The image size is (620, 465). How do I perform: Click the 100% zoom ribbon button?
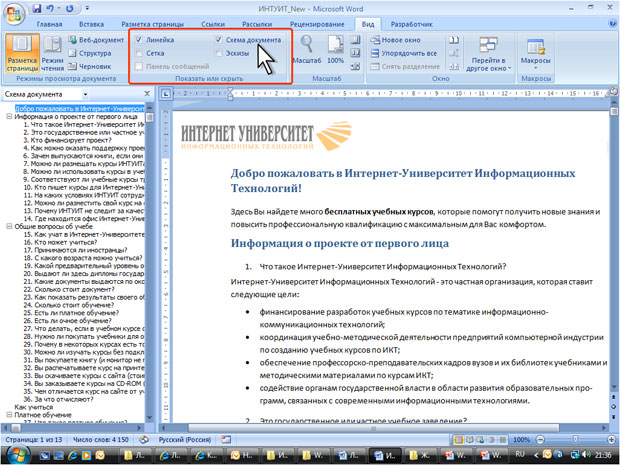[x=335, y=49]
